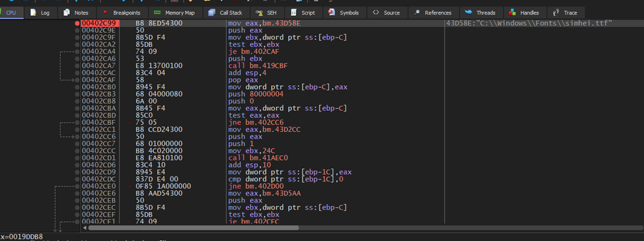This screenshot has height=241, width=644.
Task: Toggle breakpoint dot at address 00402CE6
Action: (x=77, y=193)
